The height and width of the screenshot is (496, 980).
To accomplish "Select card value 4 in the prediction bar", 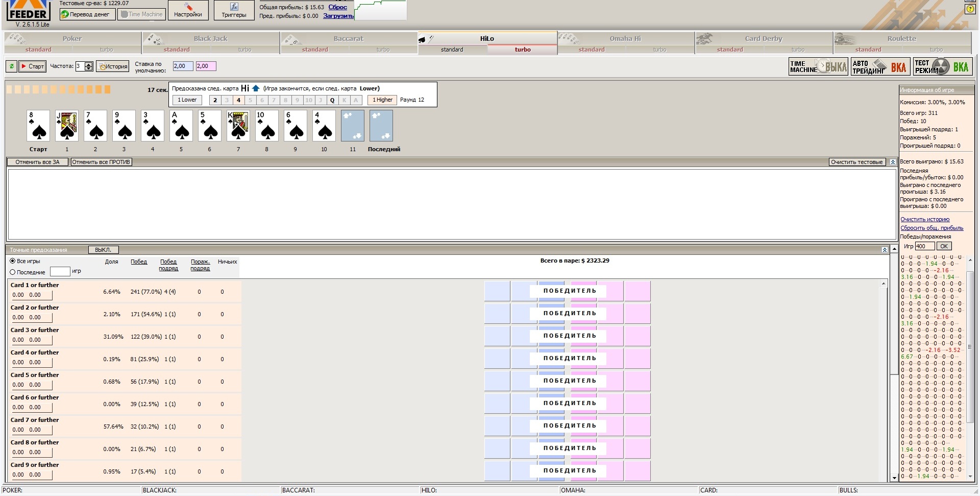I will coord(238,100).
